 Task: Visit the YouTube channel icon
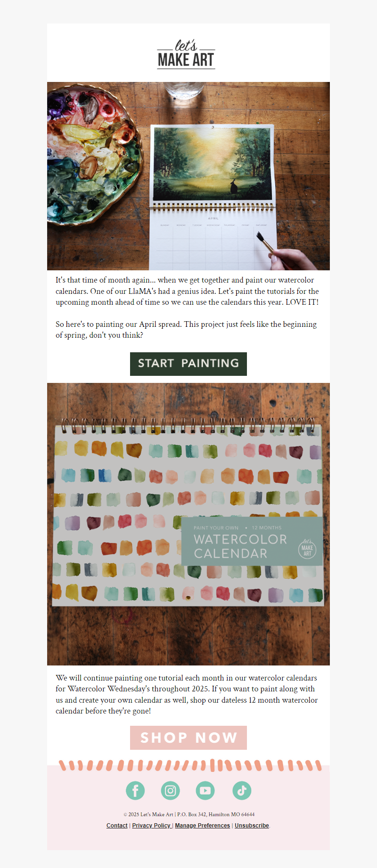tap(205, 790)
